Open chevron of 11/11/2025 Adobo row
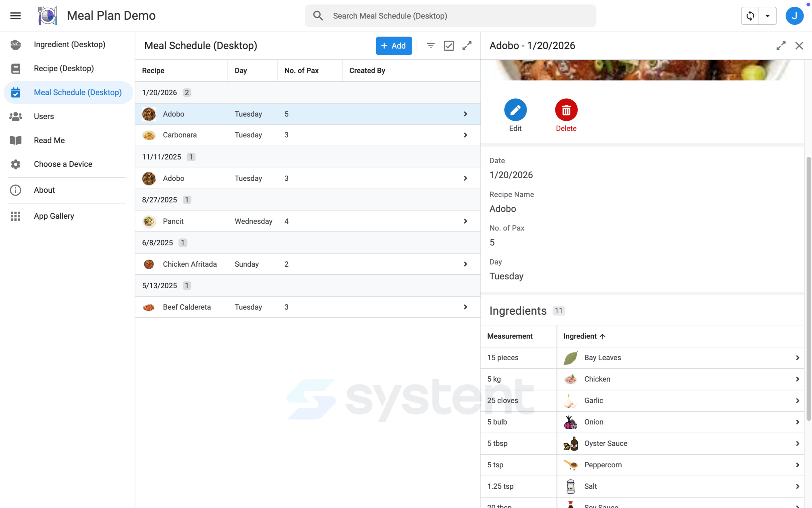Viewport: 812px width, 508px height. pyautogui.click(x=465, y=178)
